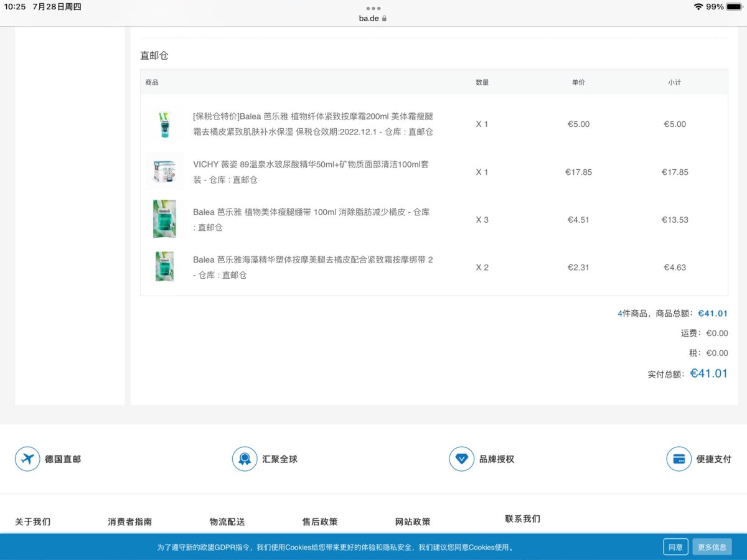The height and width of the screenshot is (560, 747).
Task: Select the 商品 column header
Action: [x=152, y=82]
